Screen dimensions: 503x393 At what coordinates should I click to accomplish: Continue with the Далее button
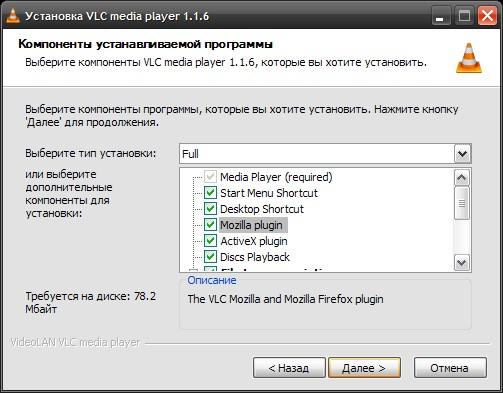(x=364, y=368)
